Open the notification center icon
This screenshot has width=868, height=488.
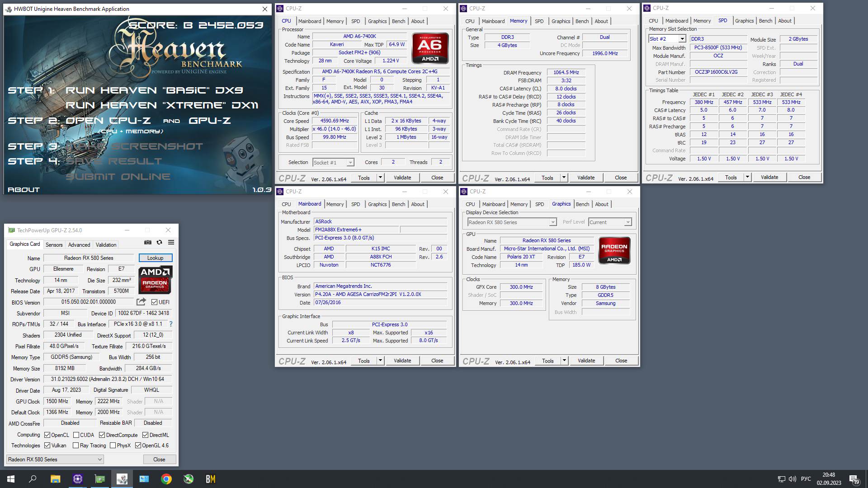coord(854,479)
